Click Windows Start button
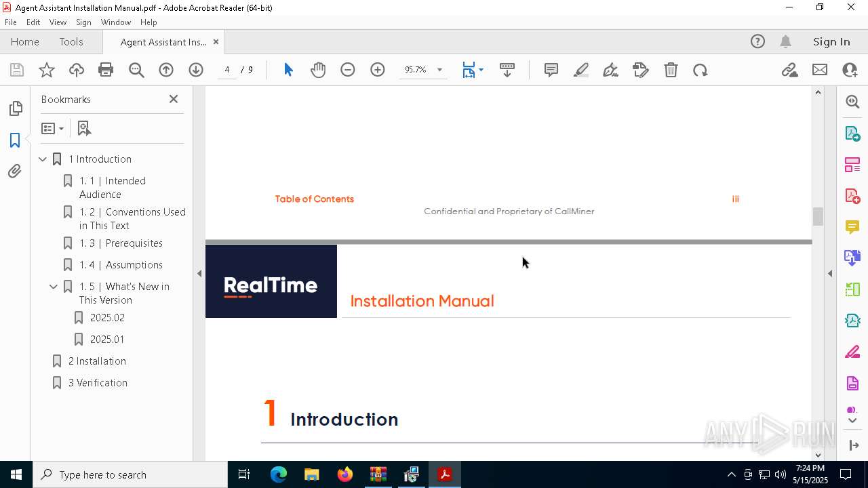 pyautogui.click(x=16, y=474)
